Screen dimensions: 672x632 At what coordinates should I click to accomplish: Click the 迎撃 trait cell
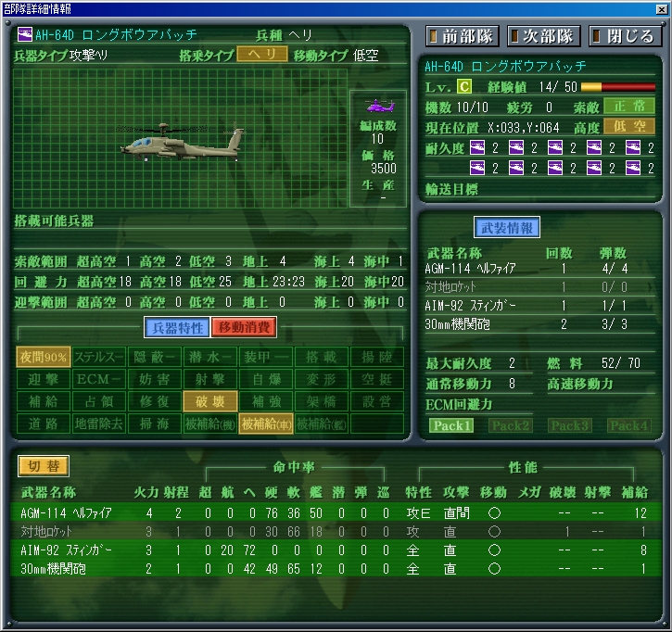[x=44, y=379]
